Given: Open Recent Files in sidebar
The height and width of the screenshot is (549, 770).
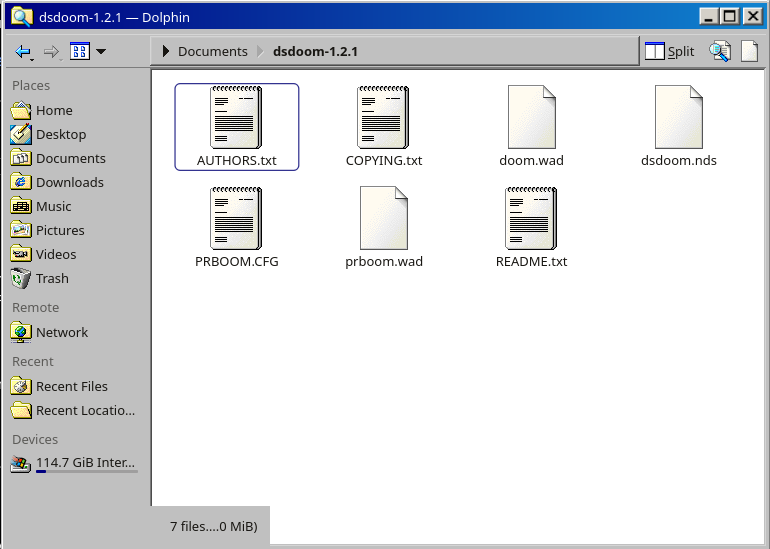Looking at the screenshot, I should pyautogui.click(x=76, y=387).
